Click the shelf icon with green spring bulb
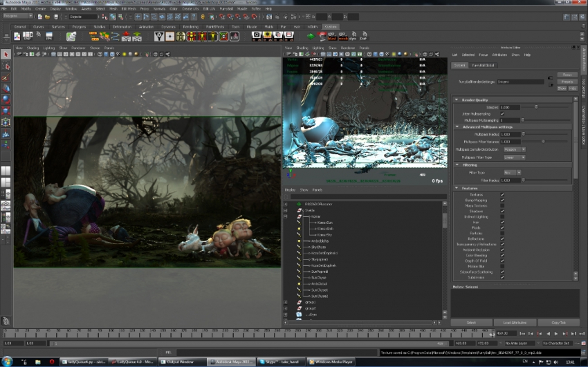The width and height of the screenshot is (588, 367). tap(71, 37)
